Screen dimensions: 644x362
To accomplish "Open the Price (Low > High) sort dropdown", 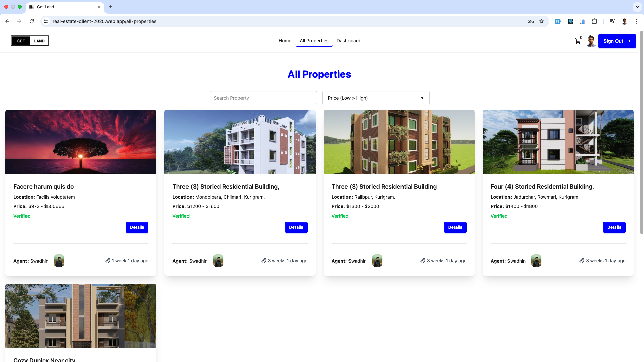I will coord(376,98).
